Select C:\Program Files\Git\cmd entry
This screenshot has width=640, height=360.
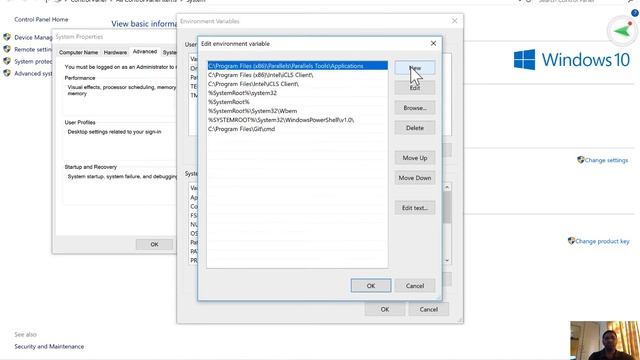tap(298, 129)
